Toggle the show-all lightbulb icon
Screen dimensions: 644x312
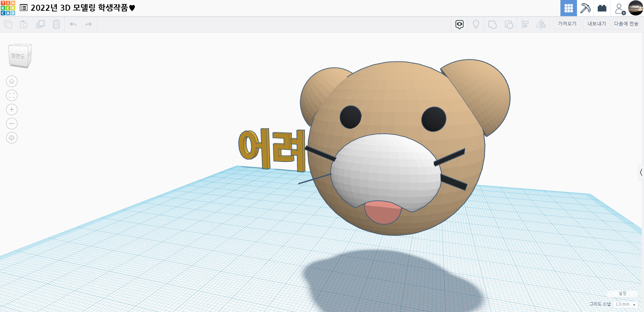pyautogui.click(x=476, y=24)
